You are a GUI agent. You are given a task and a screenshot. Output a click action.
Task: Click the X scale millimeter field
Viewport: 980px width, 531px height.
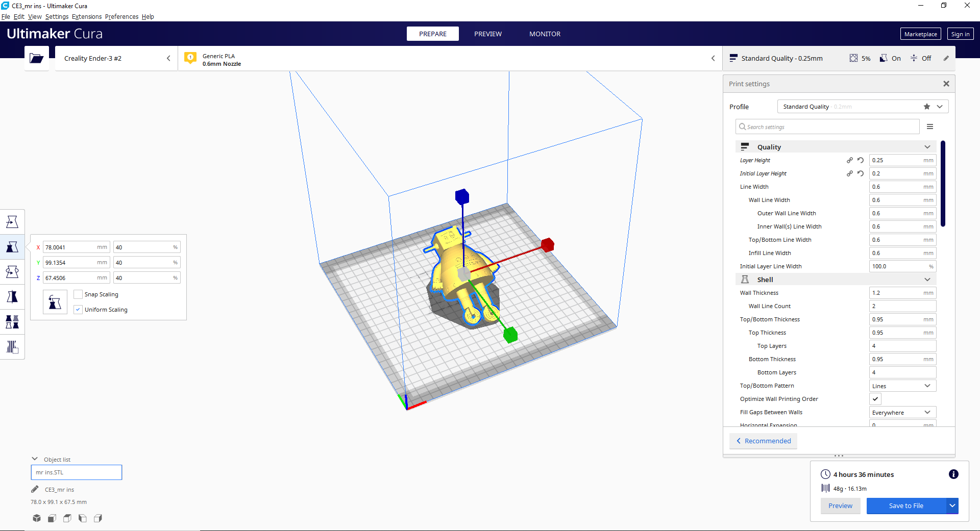[x=77, y=247]
